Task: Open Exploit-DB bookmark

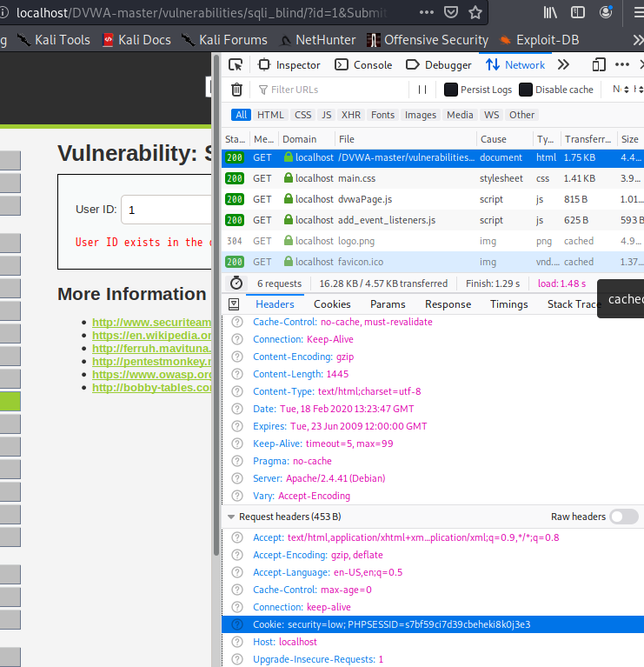Action: point(539,40)
